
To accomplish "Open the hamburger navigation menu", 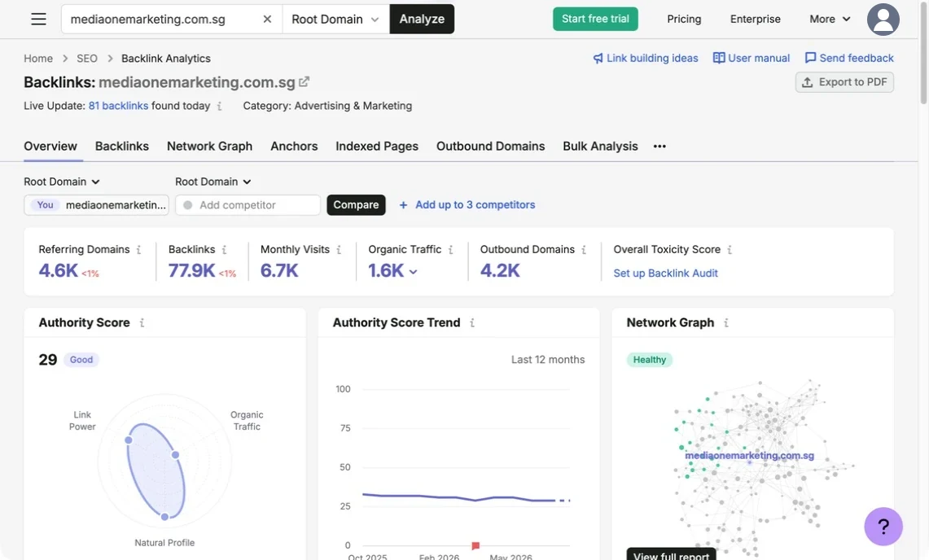I will [38, 19].
